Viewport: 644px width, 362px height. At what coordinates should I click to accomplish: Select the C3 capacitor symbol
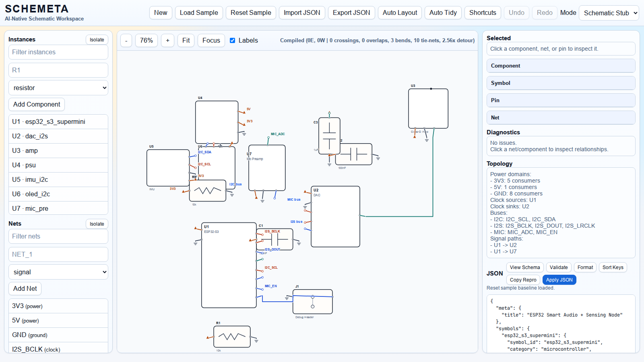pos(329,136)
